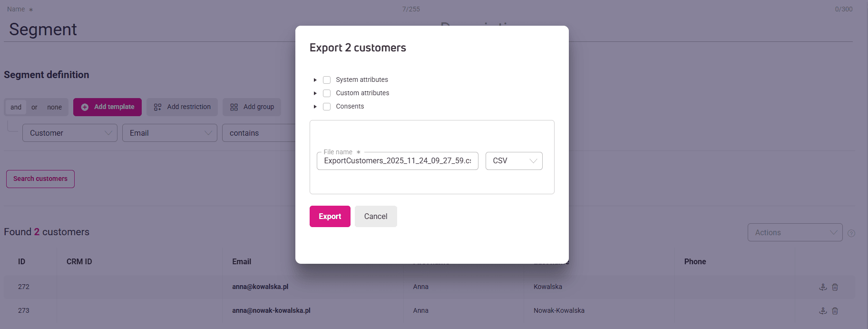Click the trash icon for customer 273

(x=835, y=311)
